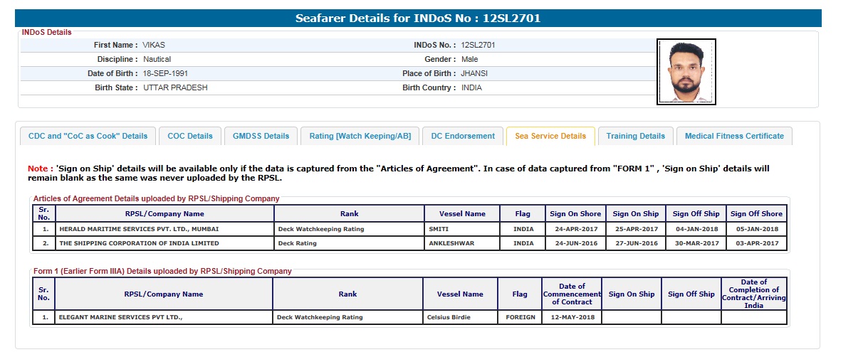Viewport: 868px width, 352px height.
Task: Open the CDC and "CoC as Cook" Details tab
Action: pyautogui.click(x=88, y=136)
